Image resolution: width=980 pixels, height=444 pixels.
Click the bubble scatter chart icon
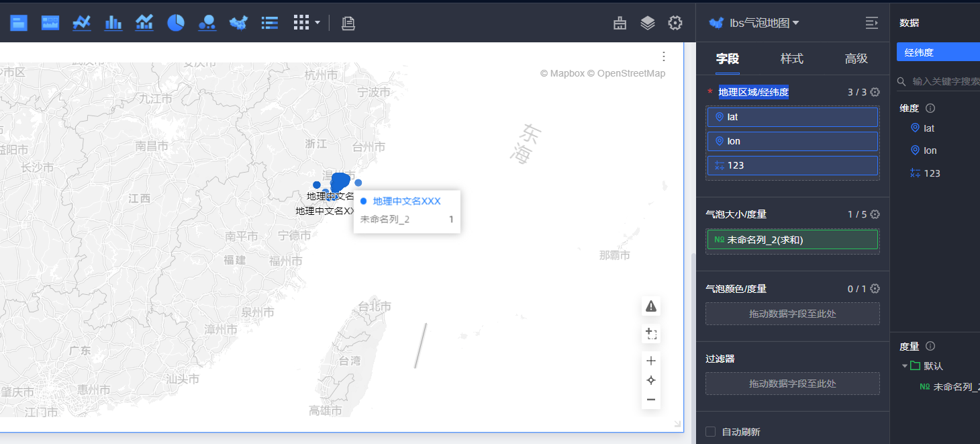207,23
